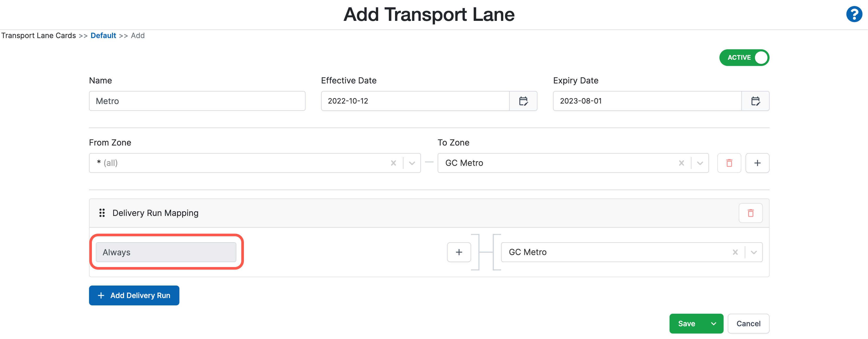Save the transport lane
The width and height of the screenshot is (868, 339).
[687, 324]
